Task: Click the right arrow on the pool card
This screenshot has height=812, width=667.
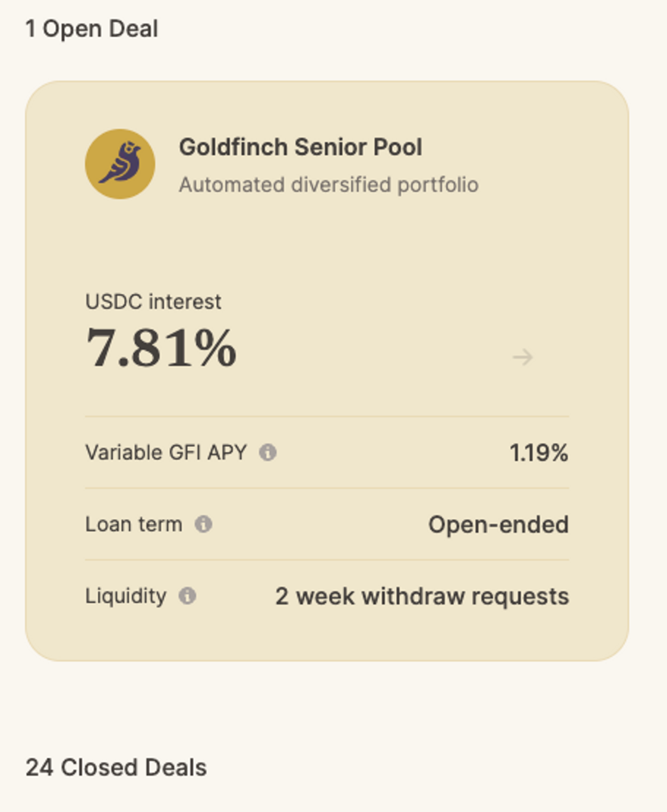Action: tap(522, 357)
